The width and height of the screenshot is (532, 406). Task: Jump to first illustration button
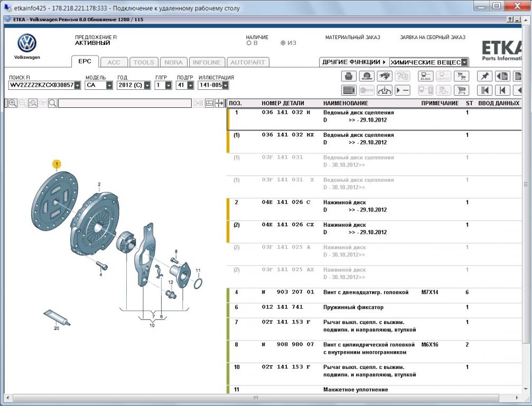tap(484, 90)
